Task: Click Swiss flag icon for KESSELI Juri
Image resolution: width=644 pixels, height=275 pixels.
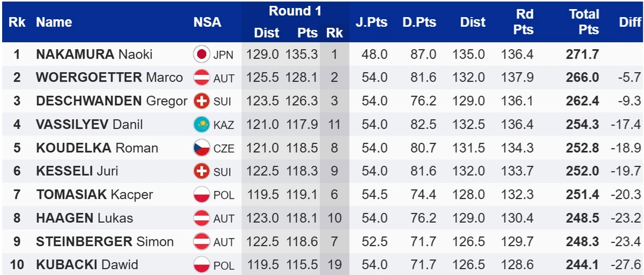Action: click(x=201, y=172)
